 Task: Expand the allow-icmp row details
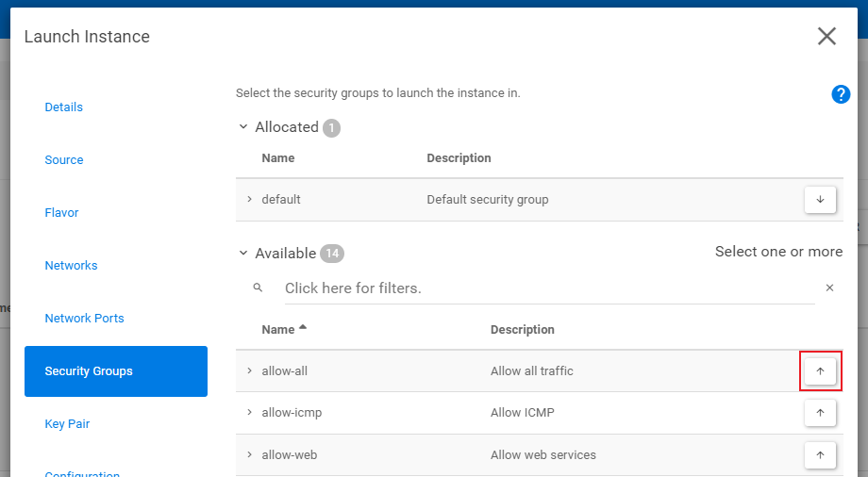pos(249,412)
